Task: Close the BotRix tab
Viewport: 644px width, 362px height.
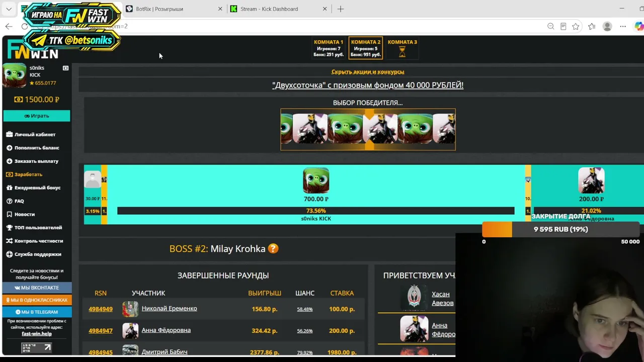Action: 220,9
